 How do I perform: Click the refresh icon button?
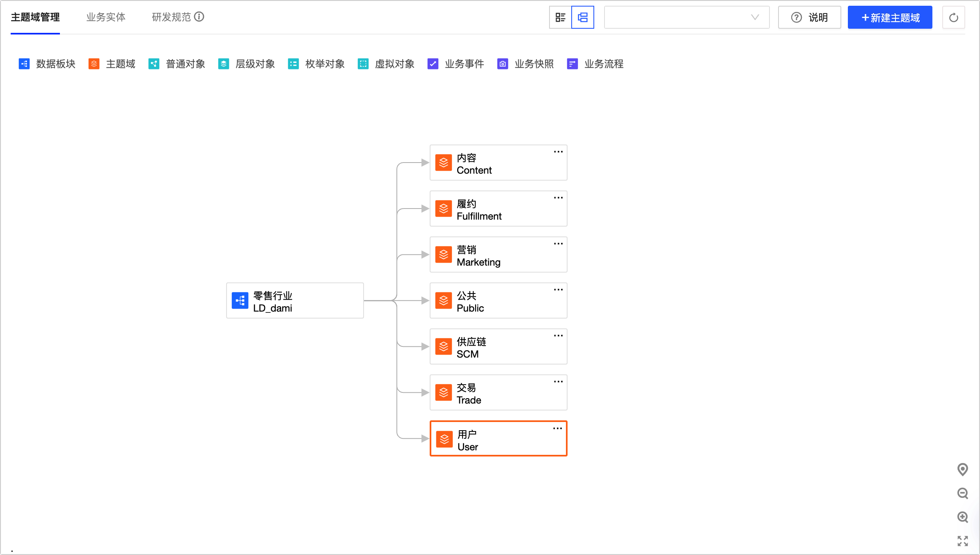point(954,18)
